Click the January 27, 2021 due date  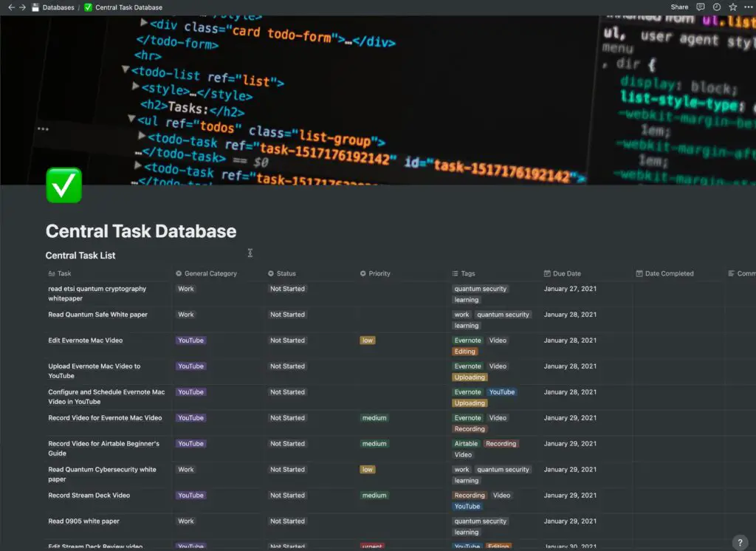pyautogui.click(x=570, y=289)
